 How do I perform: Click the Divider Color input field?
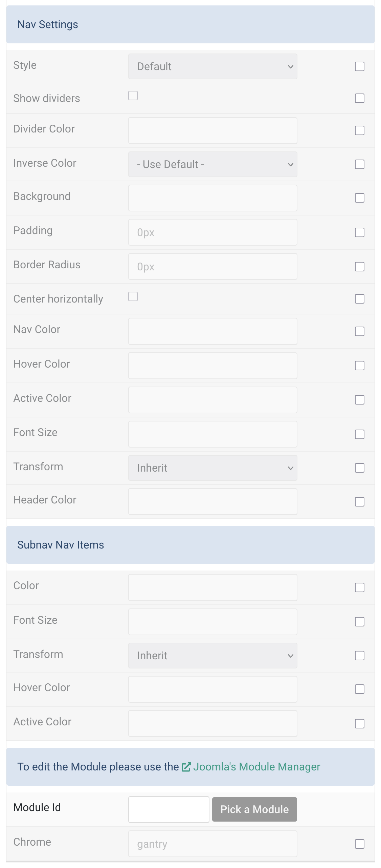click(x=212, y=130)
